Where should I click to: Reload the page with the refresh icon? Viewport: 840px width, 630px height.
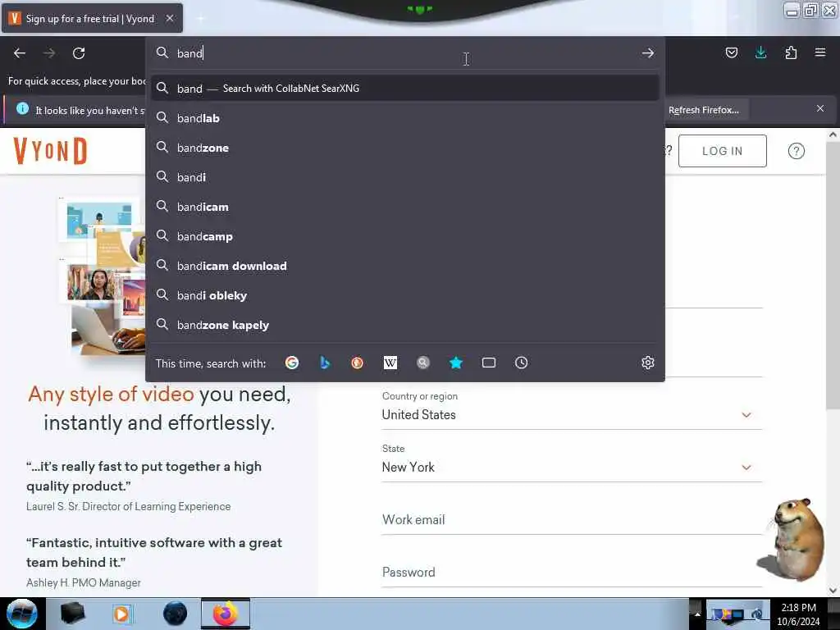79,53
